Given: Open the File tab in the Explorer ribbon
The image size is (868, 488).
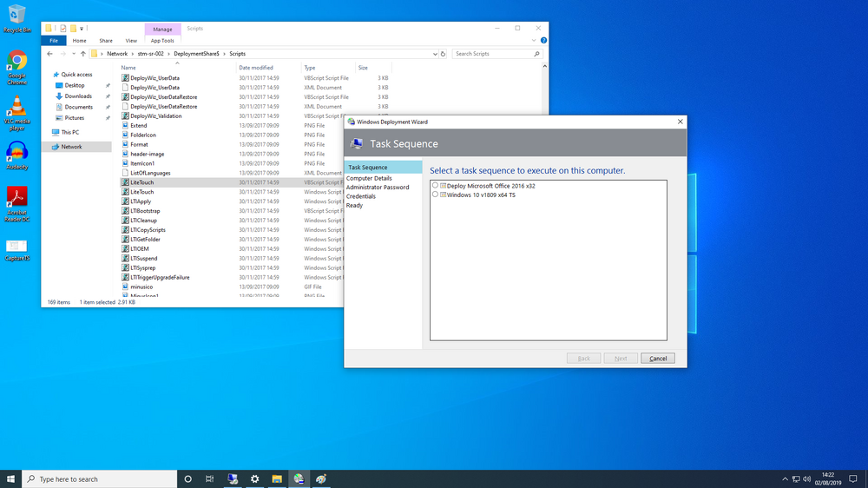Looking at the screenshot, I should [54, 41].
